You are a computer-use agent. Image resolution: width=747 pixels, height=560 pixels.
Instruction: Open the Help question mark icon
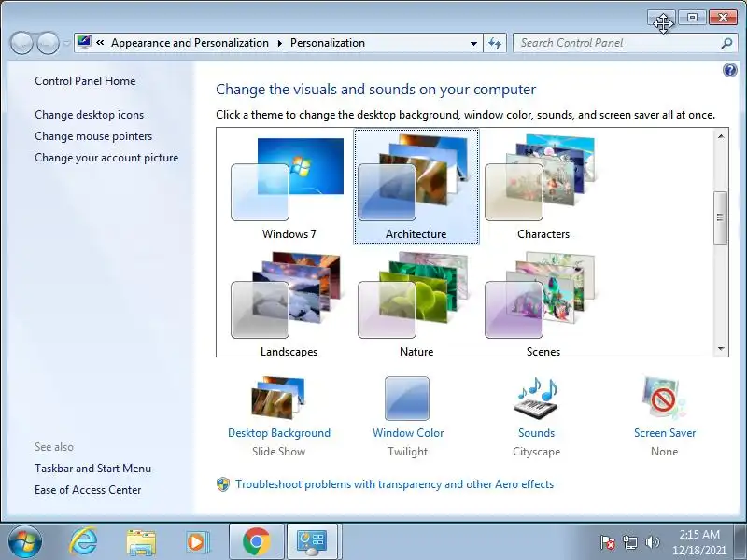[x=729, y=71]
